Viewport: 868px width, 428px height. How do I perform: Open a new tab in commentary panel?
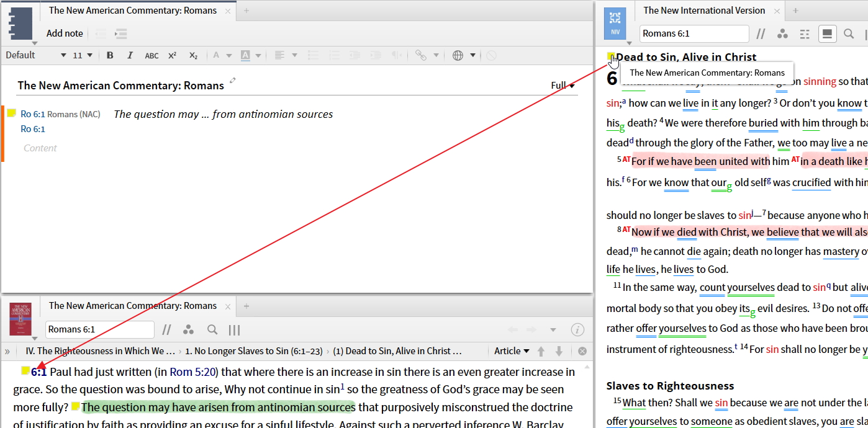point(246,306)
